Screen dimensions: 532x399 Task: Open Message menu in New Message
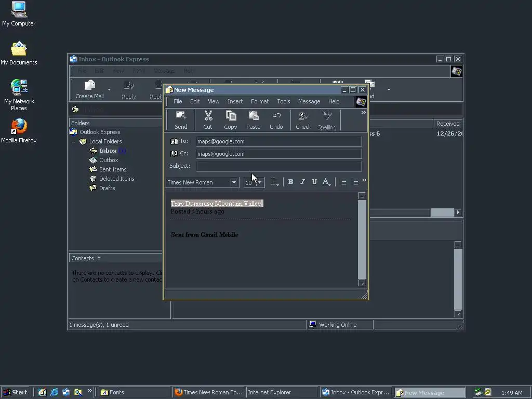(x=309, y=101)
